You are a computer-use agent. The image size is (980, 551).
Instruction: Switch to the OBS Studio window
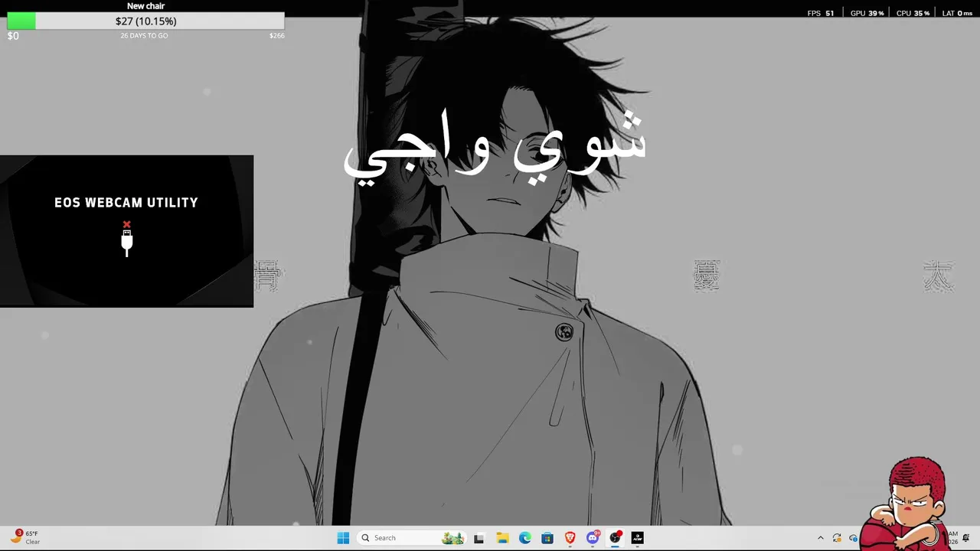[615, 538]
